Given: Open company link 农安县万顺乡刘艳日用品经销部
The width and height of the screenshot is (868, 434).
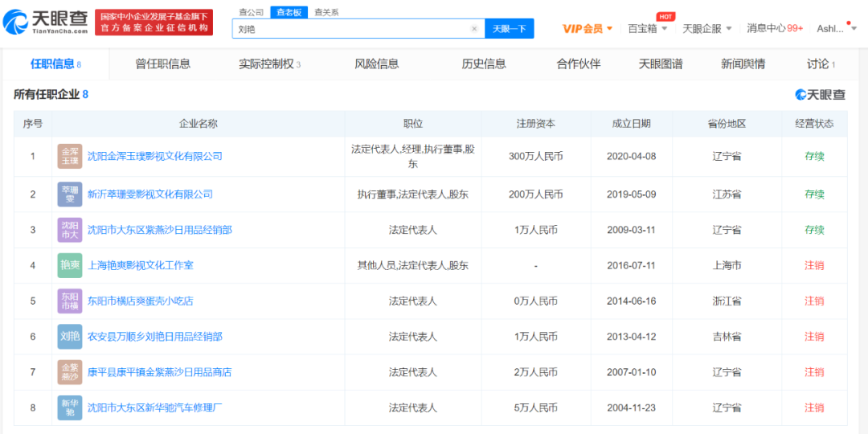Looking at the screenshot, I should click(x=155, y=337).
